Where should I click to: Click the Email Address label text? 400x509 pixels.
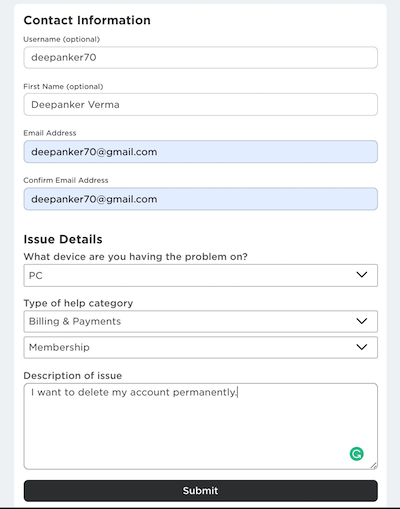point(50,133)
